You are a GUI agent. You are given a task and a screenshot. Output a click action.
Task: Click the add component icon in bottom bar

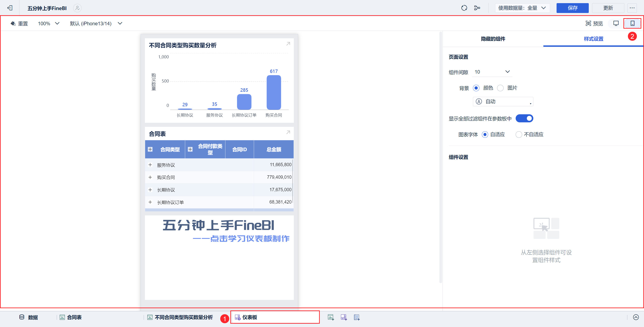point(330,317)
